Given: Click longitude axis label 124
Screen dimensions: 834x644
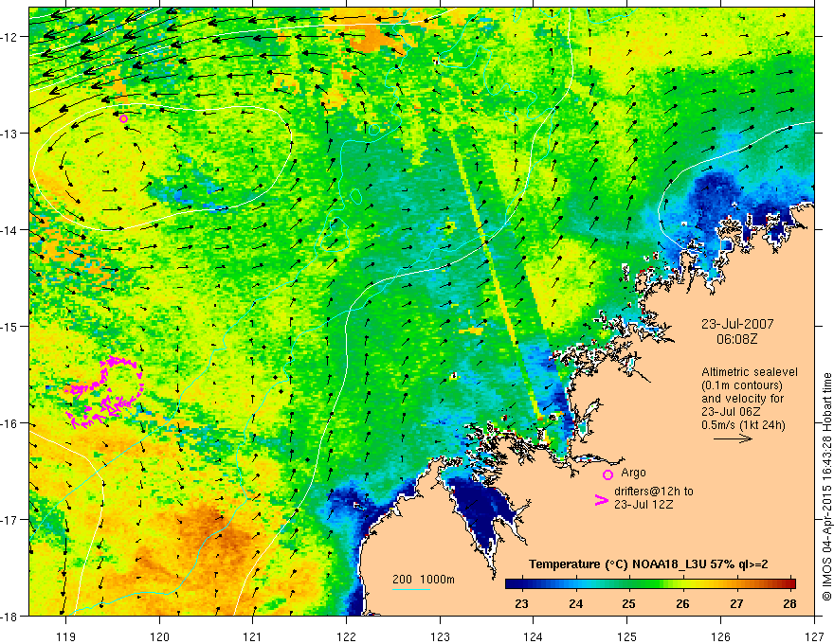Looking at the screenshot, I should point(534,636).
